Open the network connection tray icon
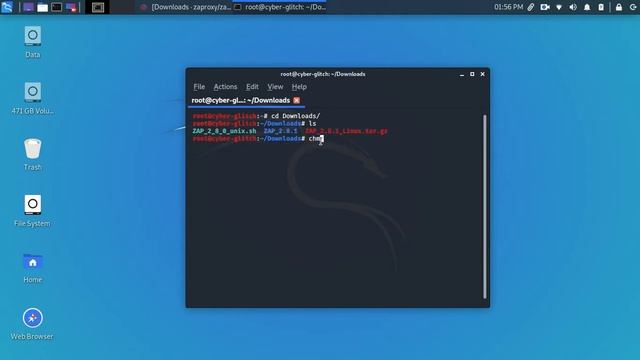 [559, 7]
